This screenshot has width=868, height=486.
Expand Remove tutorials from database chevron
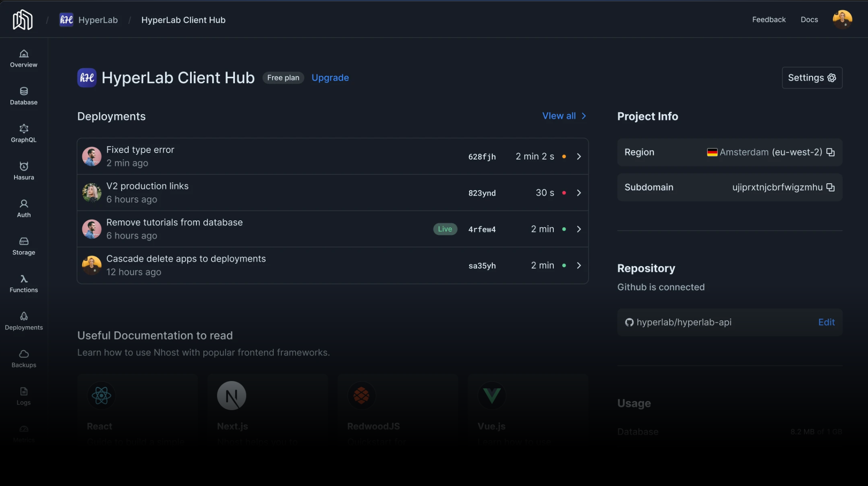[579, 229]
